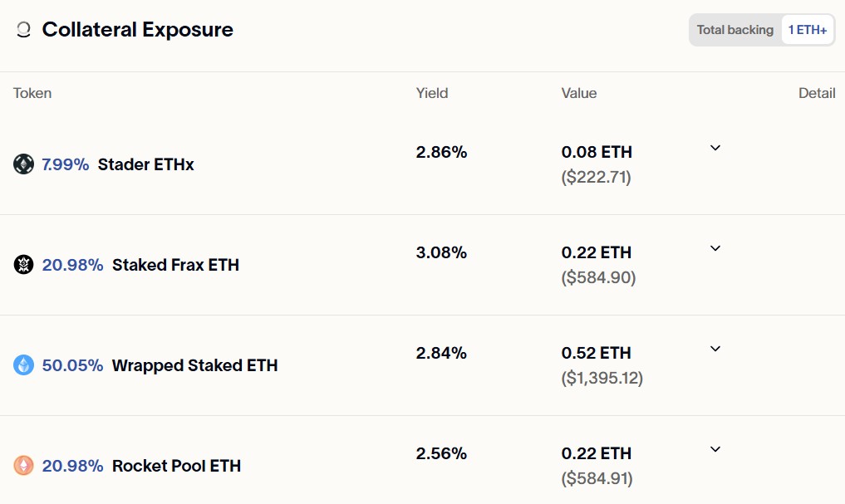
Task: Click the Staked Frax ETH token icon
Action: coord(23,264)
